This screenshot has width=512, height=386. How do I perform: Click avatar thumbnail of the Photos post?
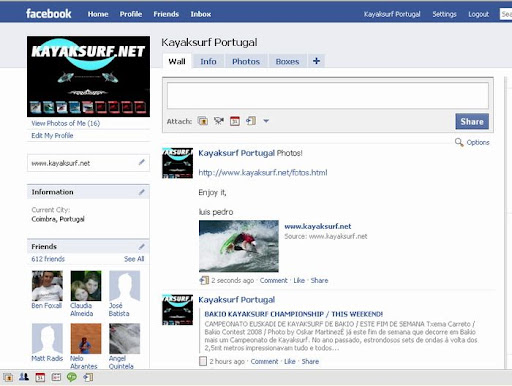177,163
